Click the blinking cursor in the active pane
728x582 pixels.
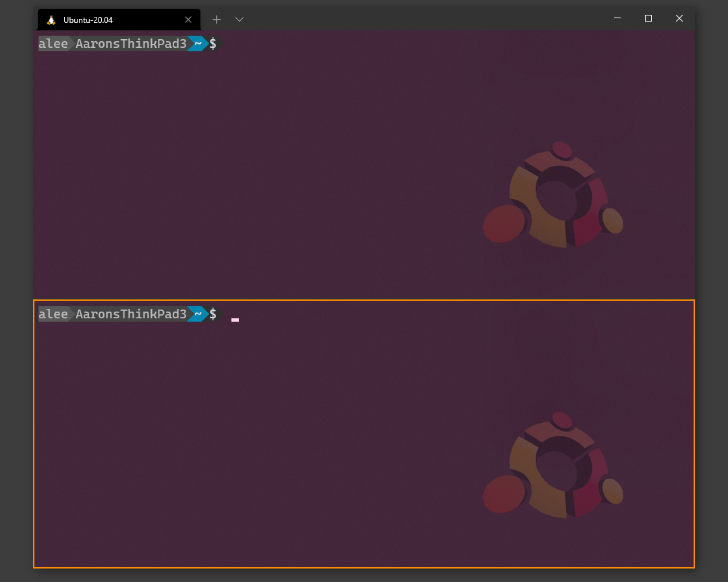click(x=234, y=319)
